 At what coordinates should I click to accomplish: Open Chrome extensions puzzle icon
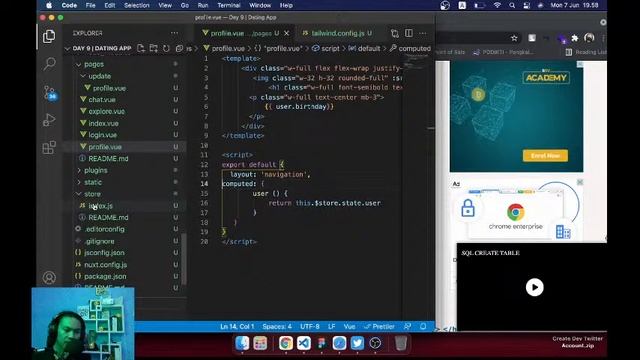[575, 38]
